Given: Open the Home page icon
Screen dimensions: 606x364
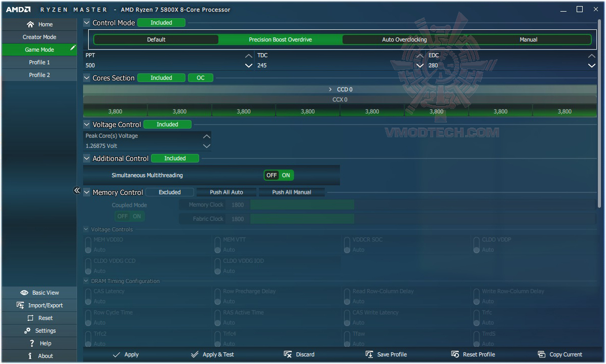Looking at the screenshot, I should 30,24.
